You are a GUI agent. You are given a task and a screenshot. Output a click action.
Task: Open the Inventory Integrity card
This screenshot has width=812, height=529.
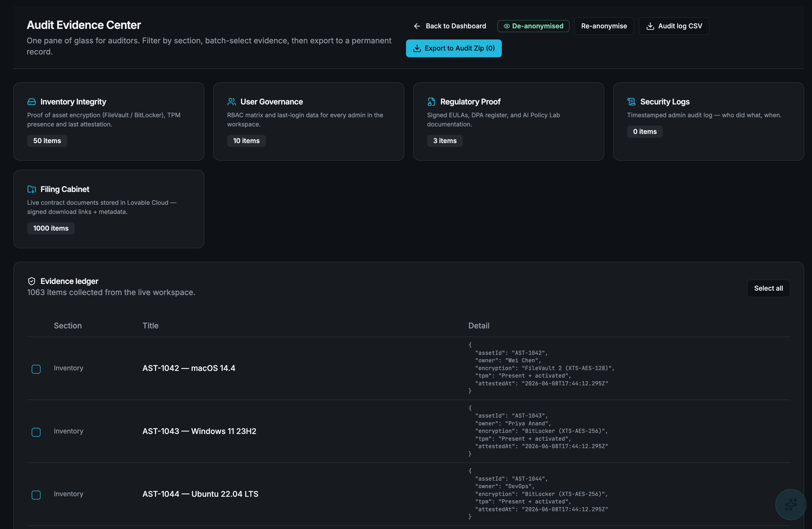pos(109,121)
